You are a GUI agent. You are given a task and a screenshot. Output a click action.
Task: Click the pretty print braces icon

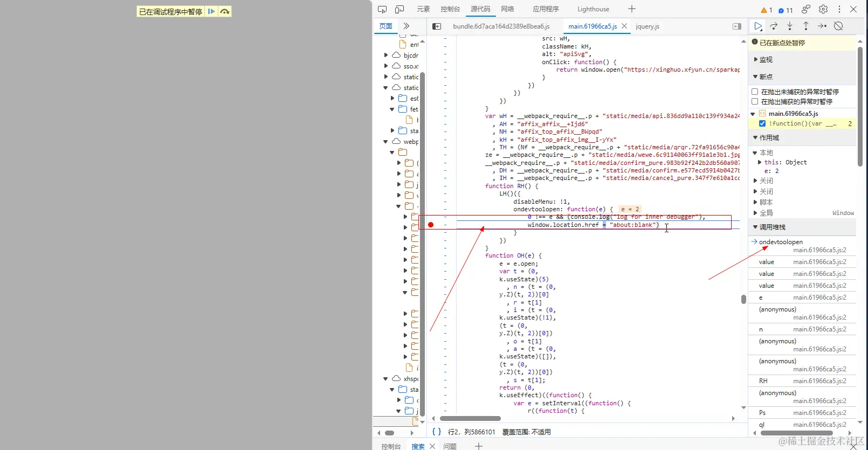437,432
